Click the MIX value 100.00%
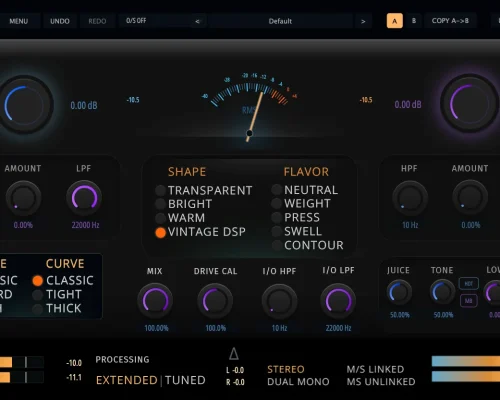Viewport: 500px width, 400px height. pos(156,328)
